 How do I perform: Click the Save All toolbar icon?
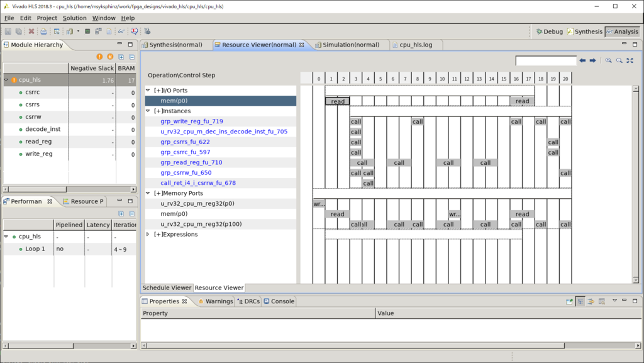pos(18,31)
